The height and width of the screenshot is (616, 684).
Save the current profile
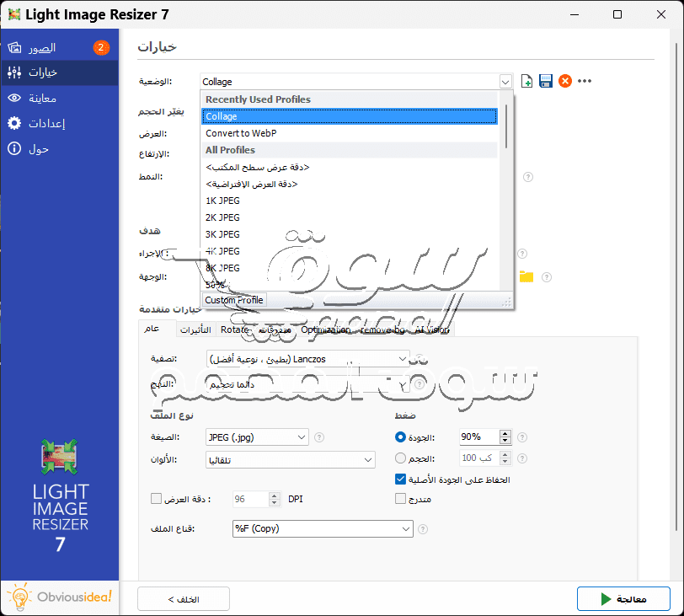tap(546, 81)
